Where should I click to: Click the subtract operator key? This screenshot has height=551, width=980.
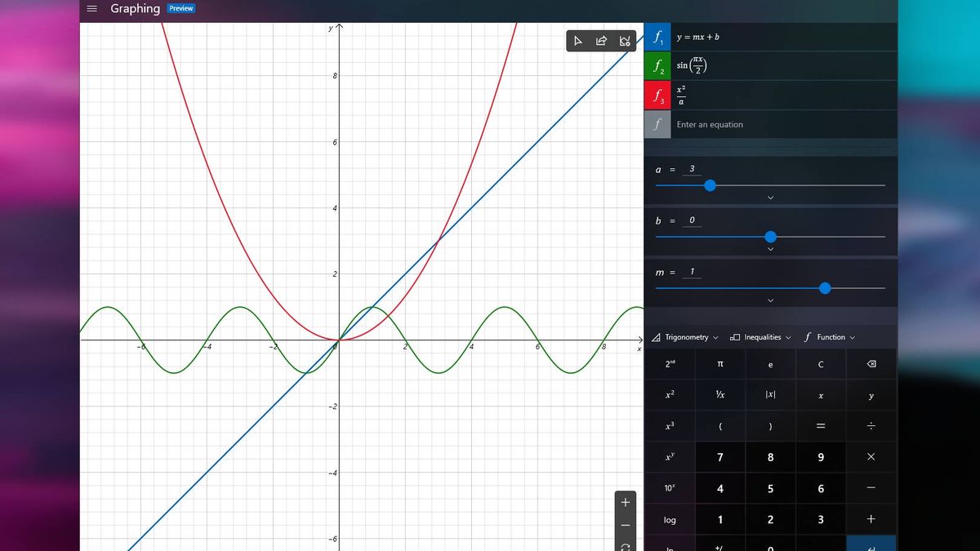coord(871,488)
